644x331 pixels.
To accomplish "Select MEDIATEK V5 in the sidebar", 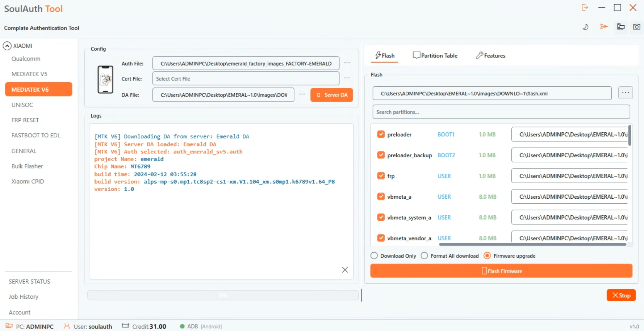I will tap(29, 74).
